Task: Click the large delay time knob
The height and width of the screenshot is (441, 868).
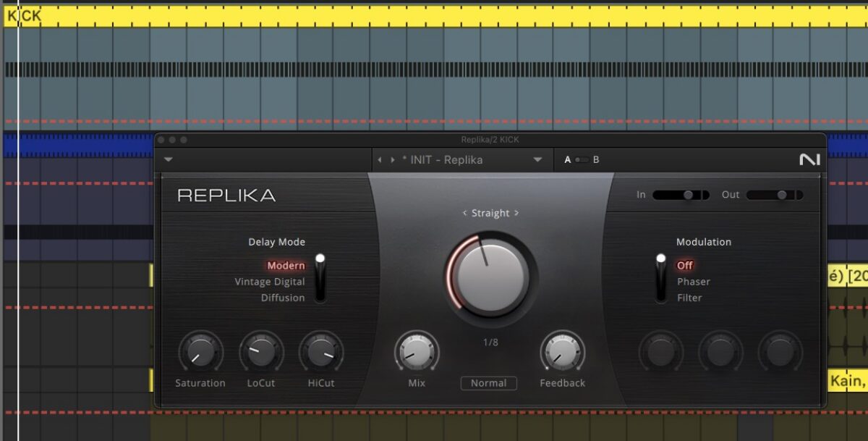Action: click(490, 278)
